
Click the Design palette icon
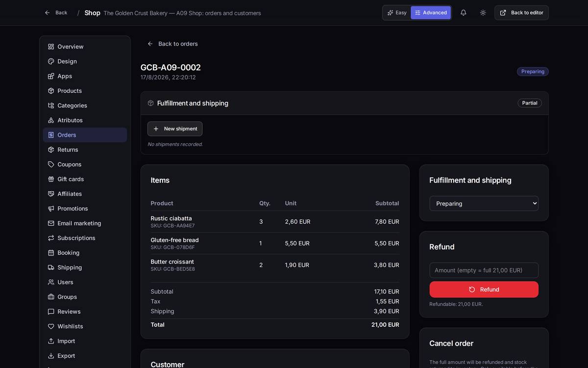click(x=51, y=61)
